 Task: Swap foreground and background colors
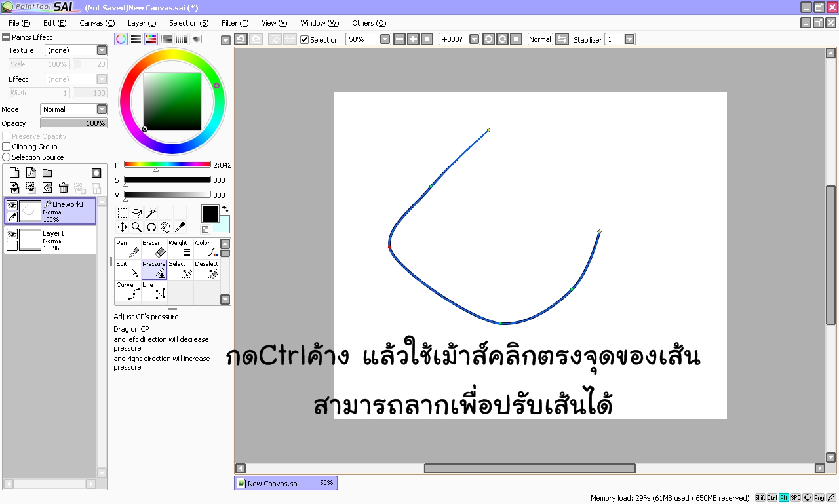click(225, 210)
